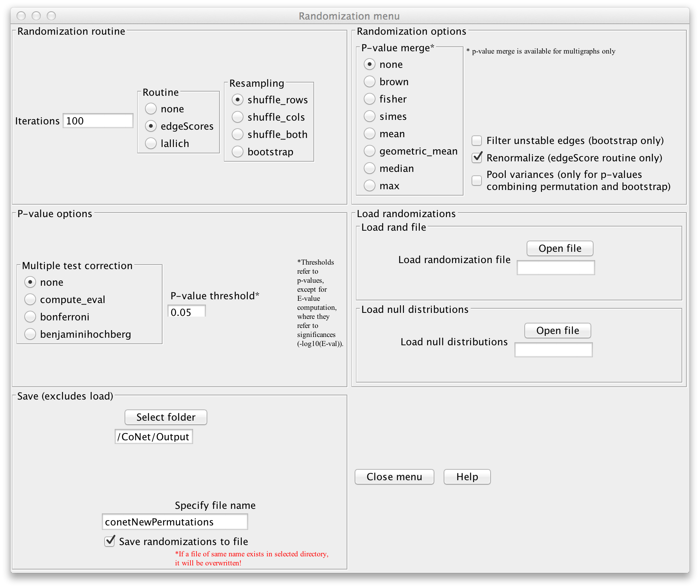Select bonferroni correction radio button
The image size is (700, 588).
pos(30,317)
